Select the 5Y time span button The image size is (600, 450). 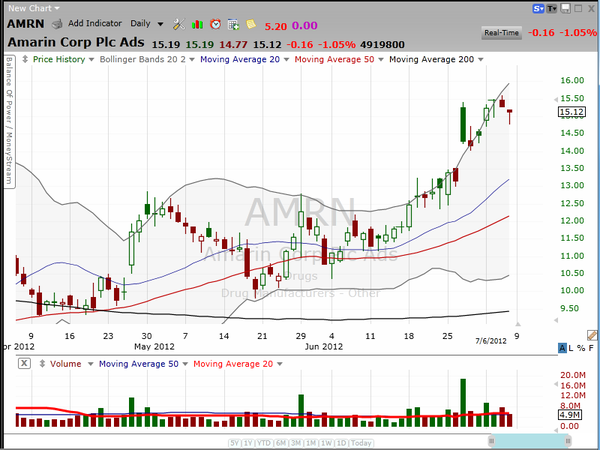[234, 443]
